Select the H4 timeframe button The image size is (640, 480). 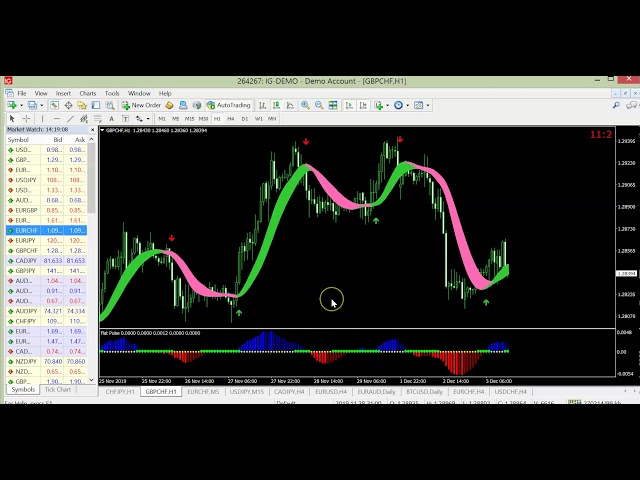(x=230, y=118)
